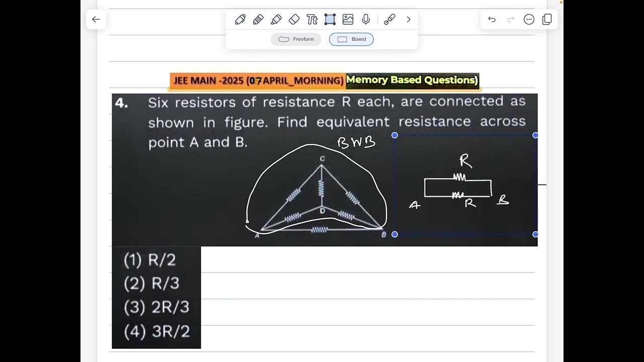Image resolution: width=644 pixels, height=362 pixels.
Task: Select the link/connector tool
Action: [x=389, y=20]
